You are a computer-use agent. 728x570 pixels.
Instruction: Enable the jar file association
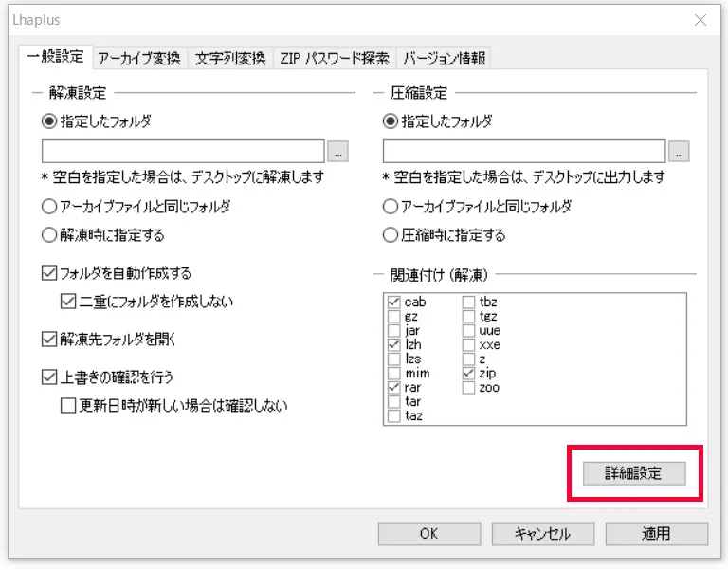[393, 331]
